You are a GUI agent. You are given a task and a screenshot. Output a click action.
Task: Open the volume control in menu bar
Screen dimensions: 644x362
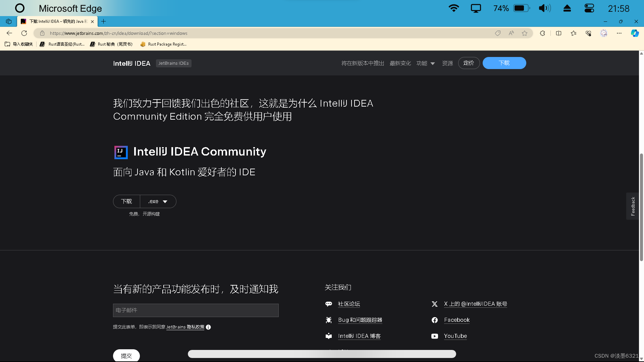tap(545, 8)
